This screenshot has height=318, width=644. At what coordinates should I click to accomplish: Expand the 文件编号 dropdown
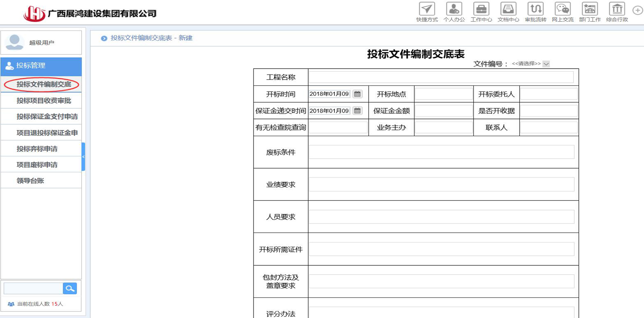coord(546,64)
